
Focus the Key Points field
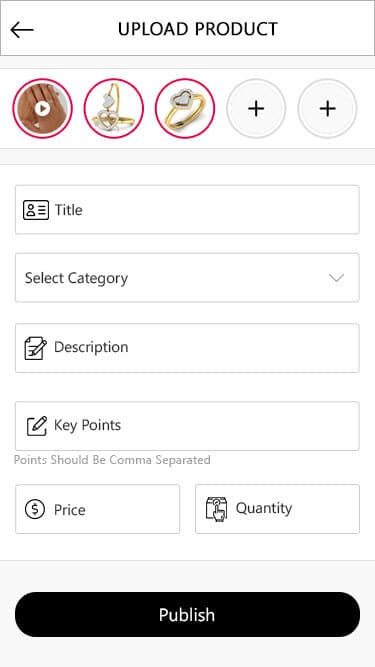[x=187, y=426]
